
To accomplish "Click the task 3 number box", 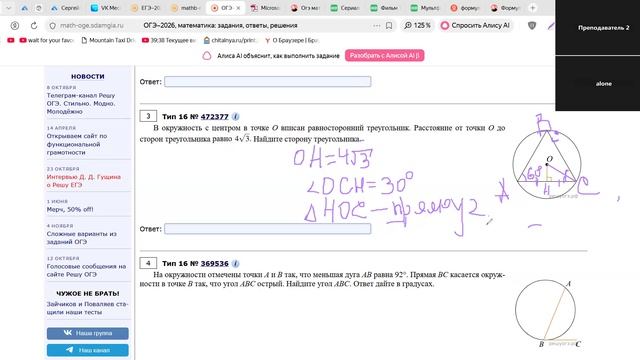I will tap(148, 116).
